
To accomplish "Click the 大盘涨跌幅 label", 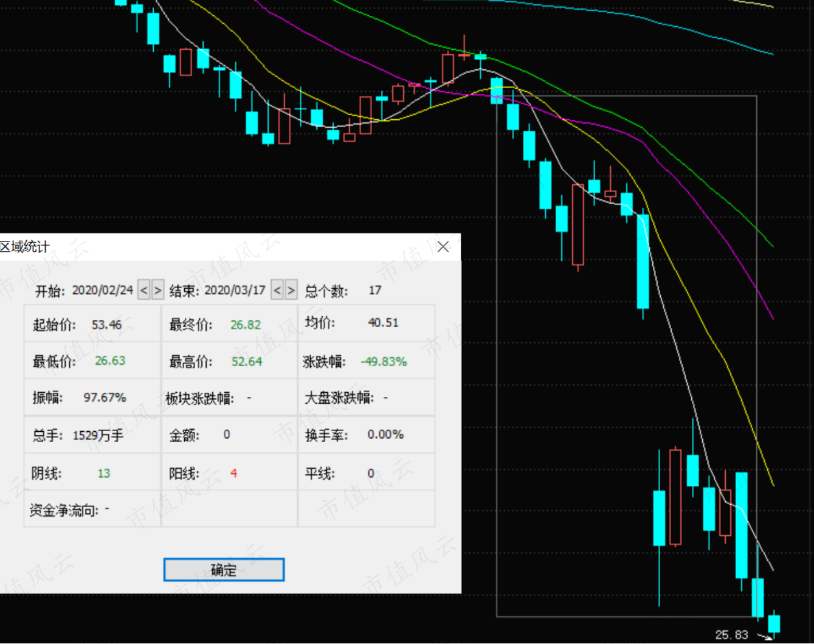I will click(339, 398).
